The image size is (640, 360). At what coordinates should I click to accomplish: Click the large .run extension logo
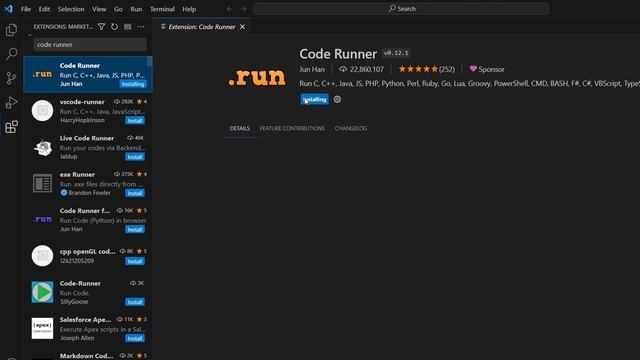(257, 77)
